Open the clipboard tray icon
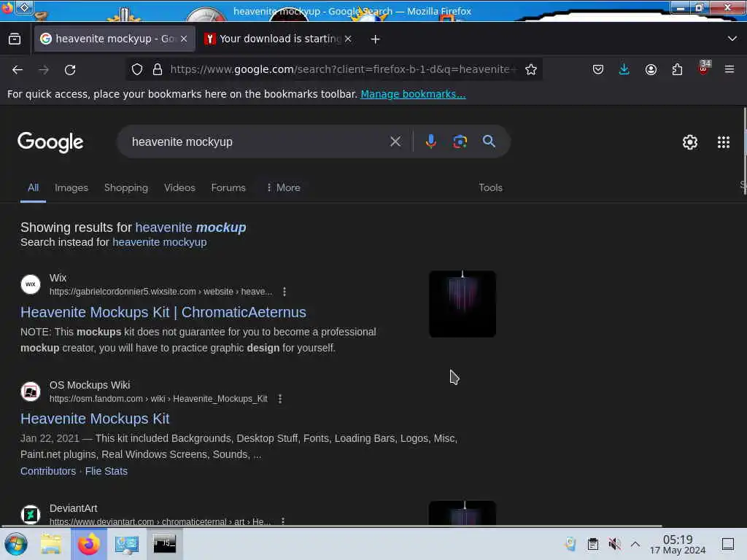 [592, 544]
